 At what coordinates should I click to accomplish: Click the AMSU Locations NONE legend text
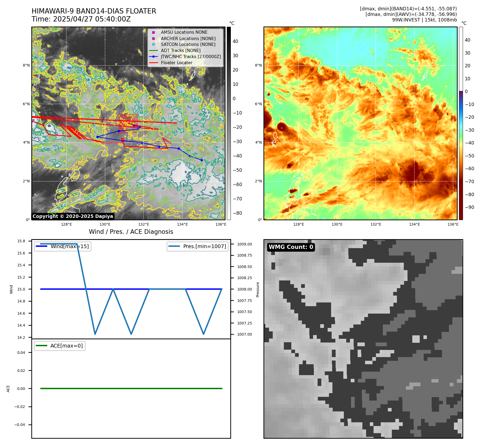click(x=184, y=32)
